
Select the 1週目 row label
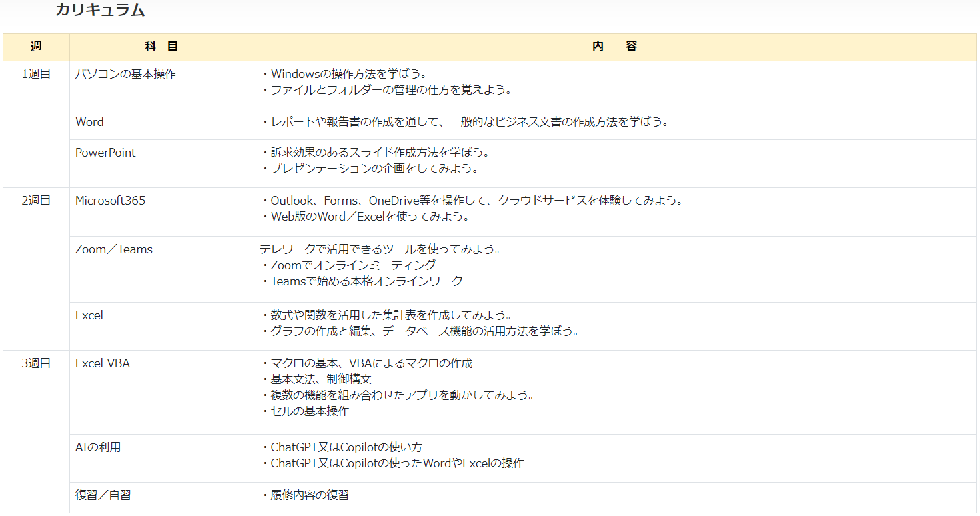coord(36,74)
